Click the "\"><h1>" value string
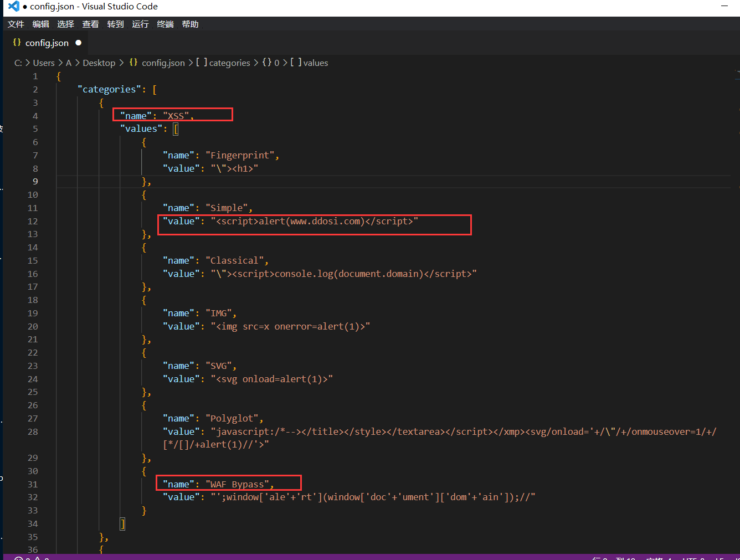The width and height of the screenshot is (740, 560). pyautogui.click(x=234, y=168)
